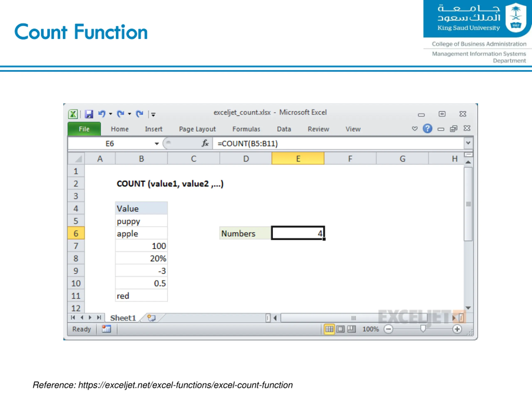Select row 11 header
Image resolution: width=532 pixels, height=399 pixels.
pos(76,296)
